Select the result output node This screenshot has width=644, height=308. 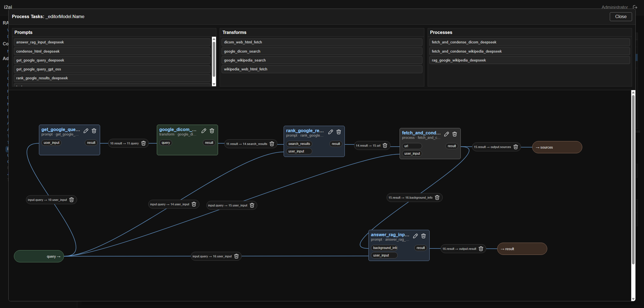tap(522, 249)
